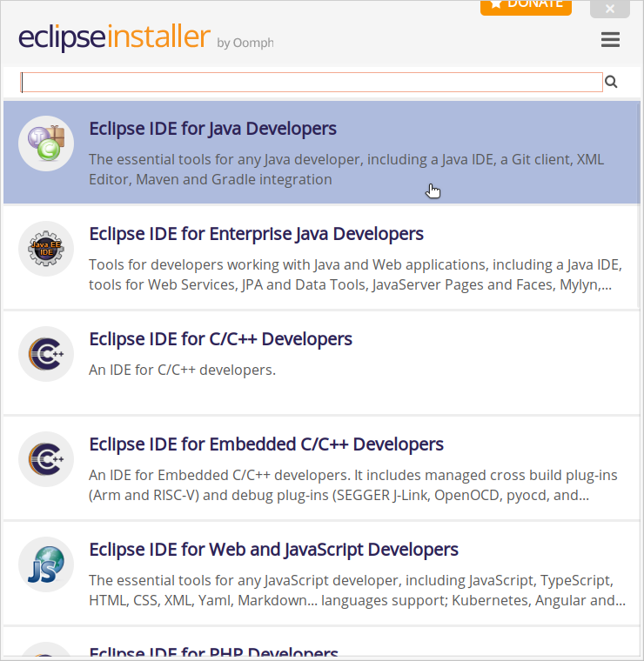
Task: Select Eclipse IDE for Web and JavaScript Developers
Action: click(273, 550)
